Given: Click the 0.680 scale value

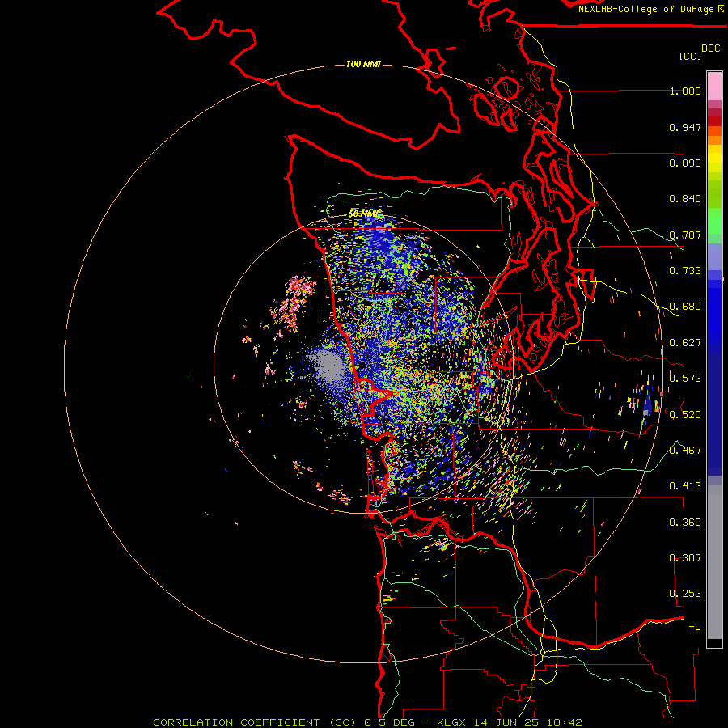Looking at the screenshot, I should tap(685, 307).
